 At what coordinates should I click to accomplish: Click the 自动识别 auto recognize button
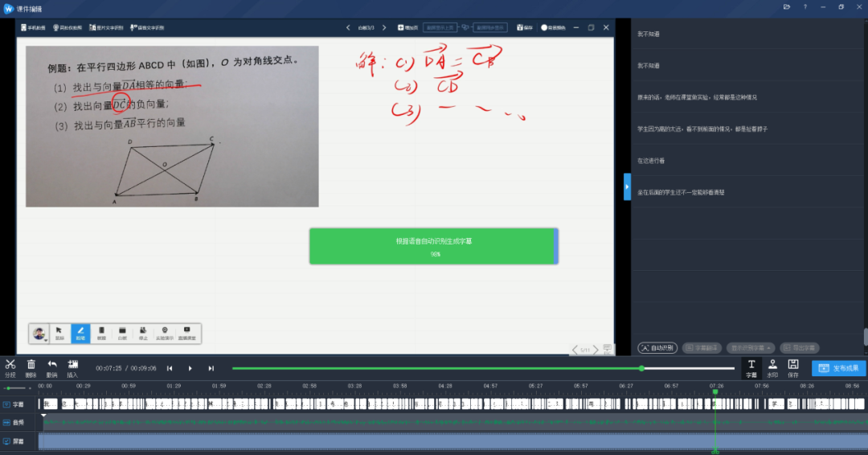pos(657,348)
